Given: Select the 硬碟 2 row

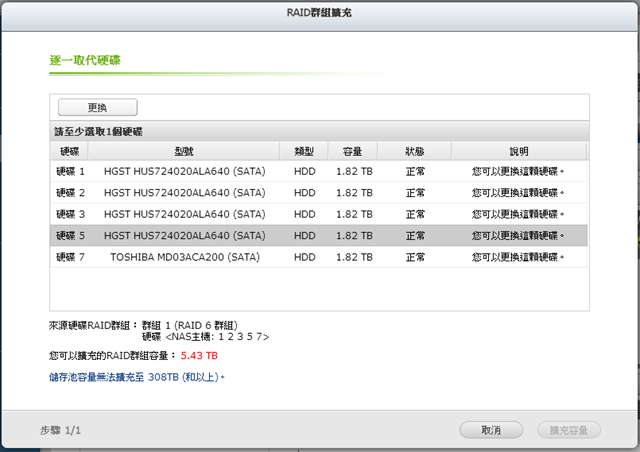Looking at the screenshot, I should [x=319, y=193].
